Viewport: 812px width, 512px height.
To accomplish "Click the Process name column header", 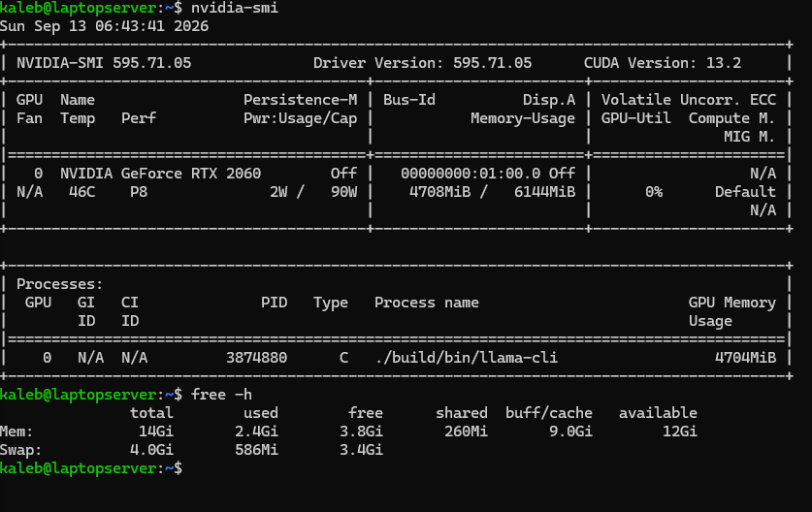I will coord(427,303).
